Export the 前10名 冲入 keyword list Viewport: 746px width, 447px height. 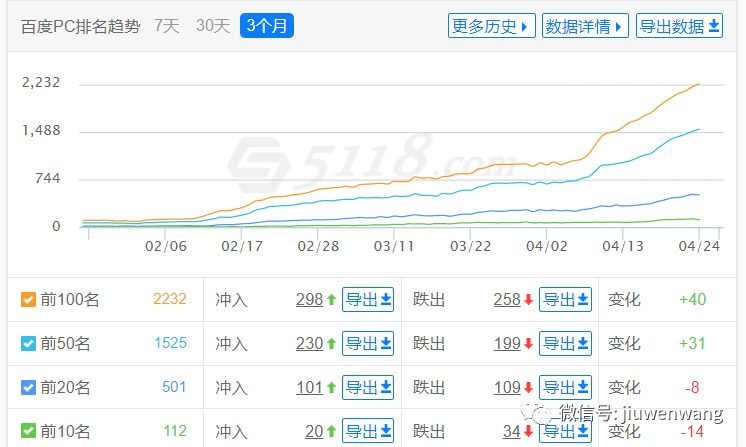[x=369, y=432]
